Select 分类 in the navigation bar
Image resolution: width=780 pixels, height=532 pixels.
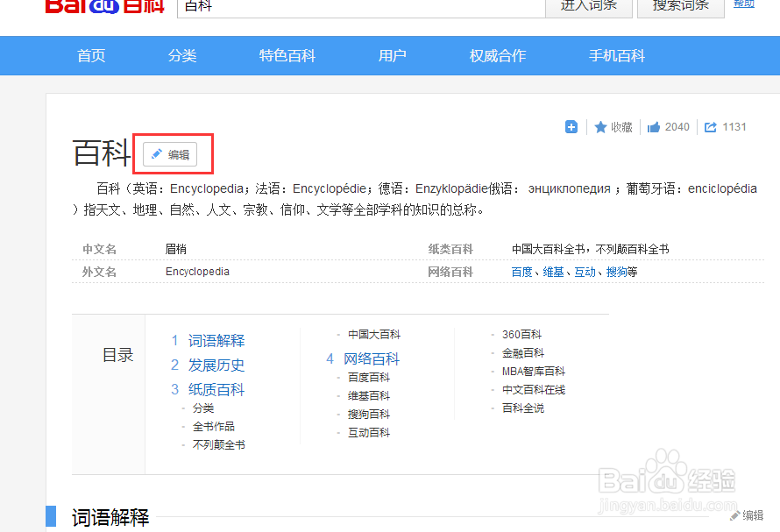pos(182,55)
